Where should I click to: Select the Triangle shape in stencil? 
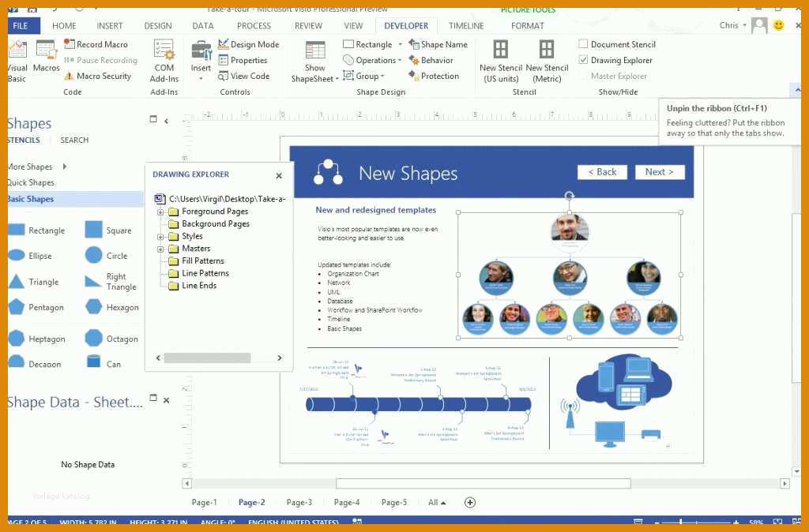point(33,282)
